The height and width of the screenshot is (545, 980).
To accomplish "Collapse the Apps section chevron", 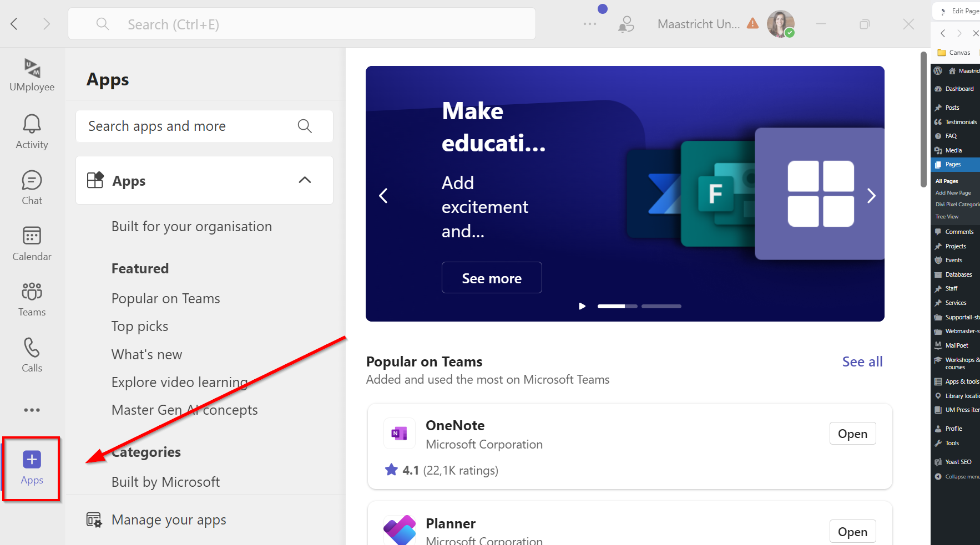I will tap(305, 180).
